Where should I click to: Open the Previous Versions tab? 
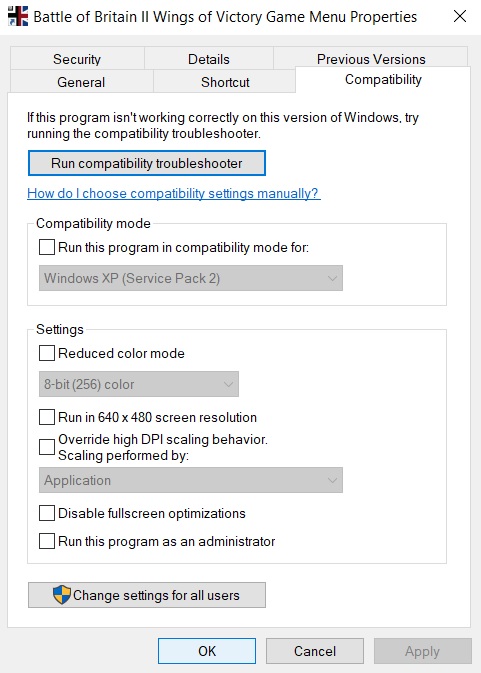[371, 58]
